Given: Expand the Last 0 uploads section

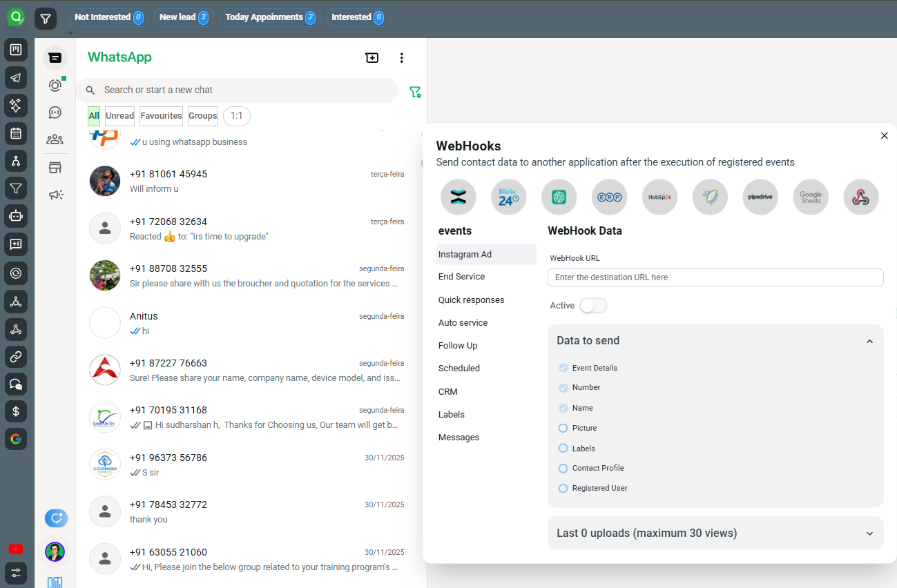Looking at the screenshot, I should (869, 533).
